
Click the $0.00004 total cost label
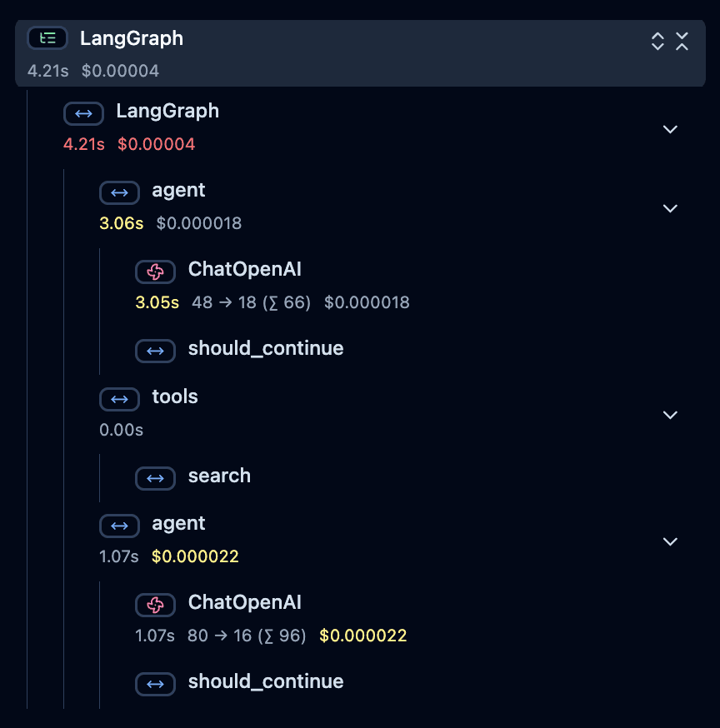[x=102, y=71]
